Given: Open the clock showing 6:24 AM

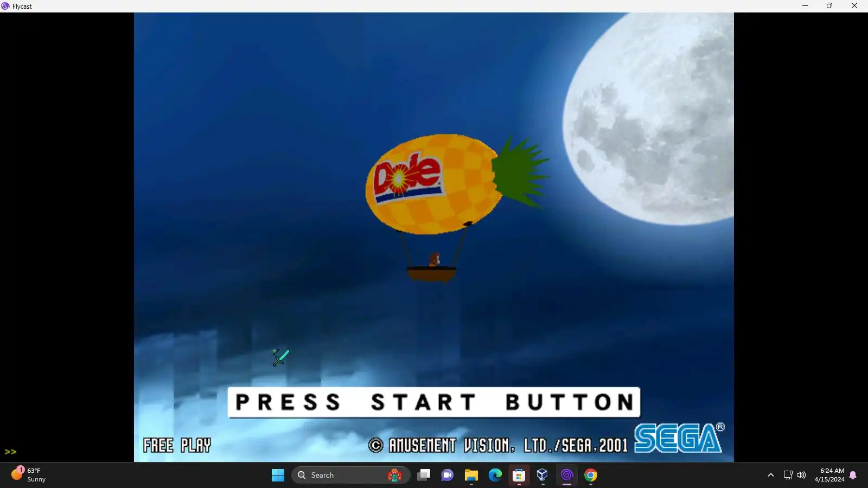Looking at the screenshot, I should pos(829,475).
